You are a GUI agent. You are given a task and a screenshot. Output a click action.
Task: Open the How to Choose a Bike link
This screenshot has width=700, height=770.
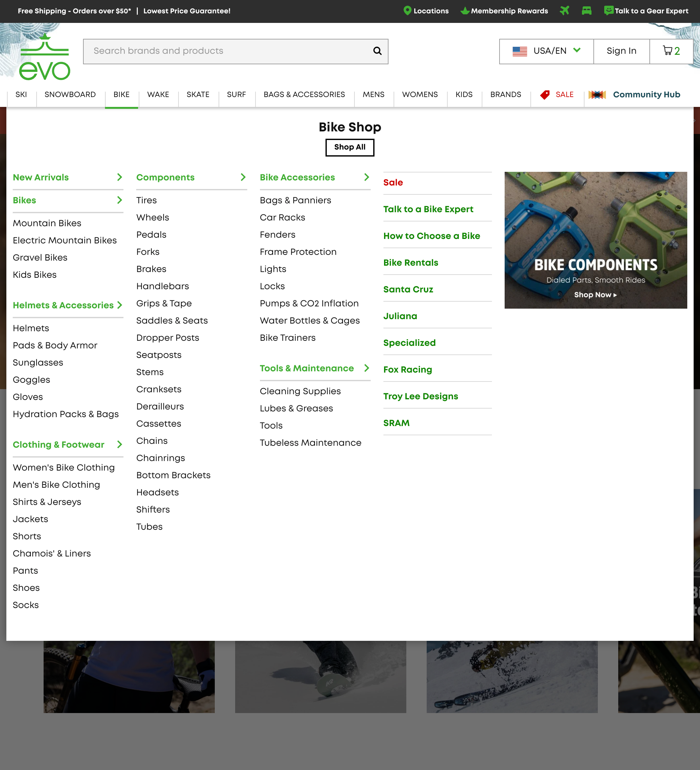click(431, 236)
